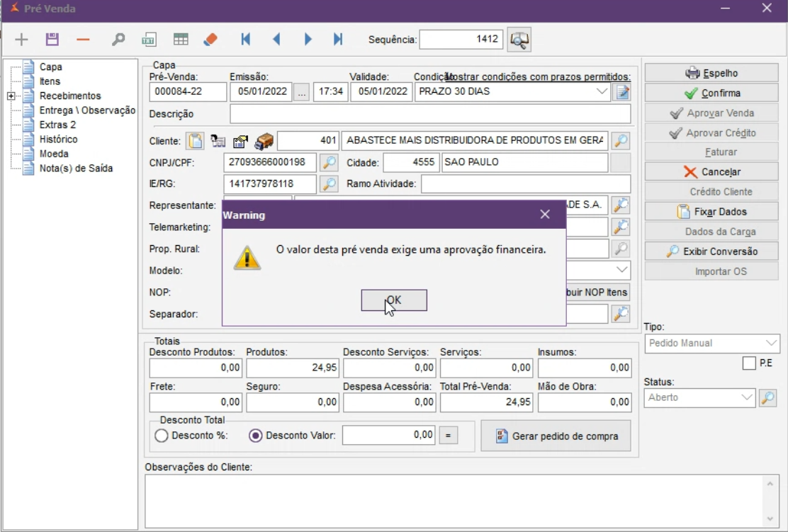Click the properties icon next to Cliente
Screen dimensions: 788x532
coord(241,141)
